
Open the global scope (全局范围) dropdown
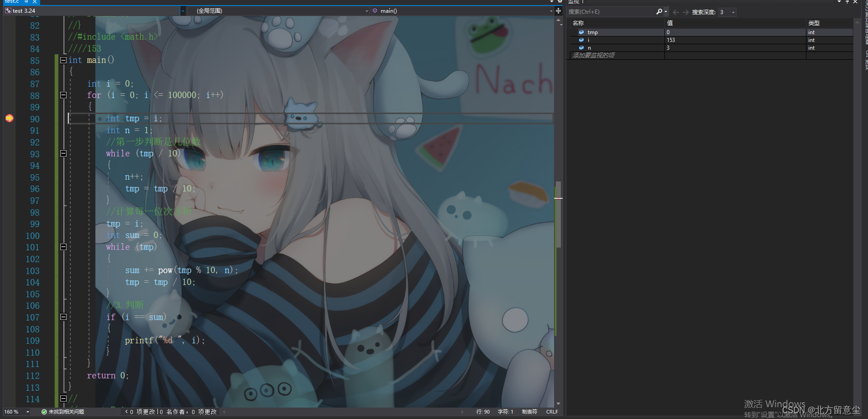[367, 10]
